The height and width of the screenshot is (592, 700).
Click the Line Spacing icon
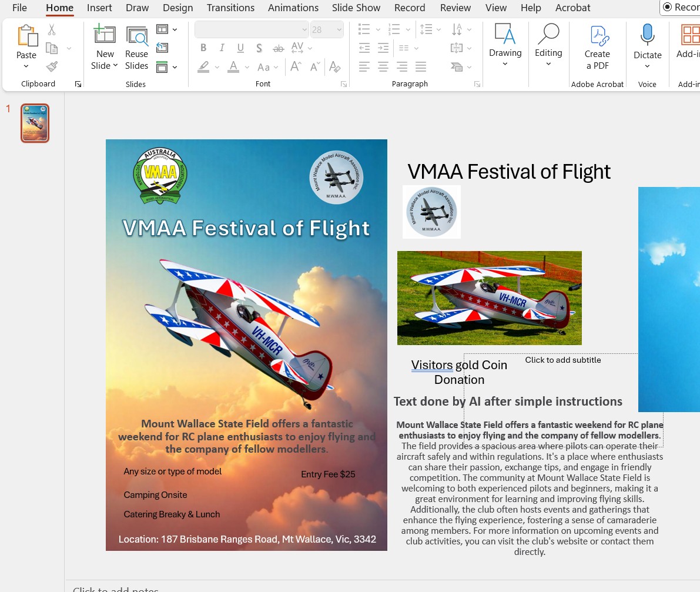426,29
